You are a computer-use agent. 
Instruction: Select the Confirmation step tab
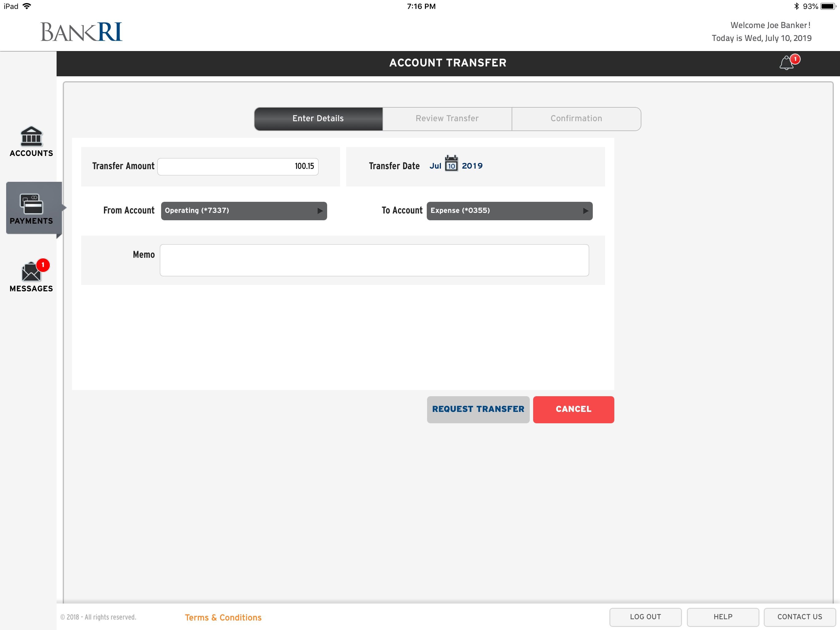pos(576,118)
